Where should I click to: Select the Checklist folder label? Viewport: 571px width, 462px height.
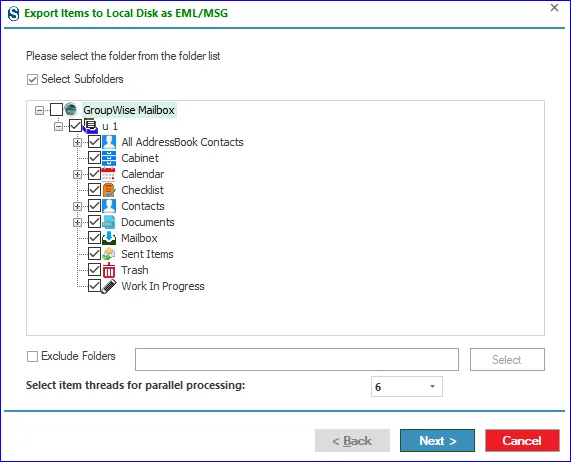[142, 190]
